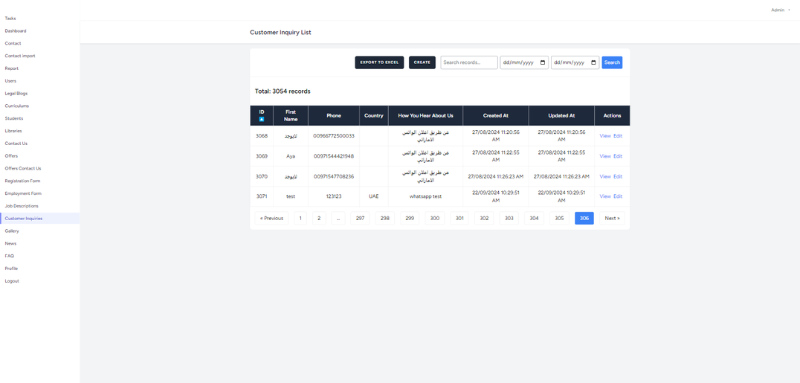This screenshot has width=800, height=383.
Task: Click Export to Excel button
Action: [x=380, y=62]
